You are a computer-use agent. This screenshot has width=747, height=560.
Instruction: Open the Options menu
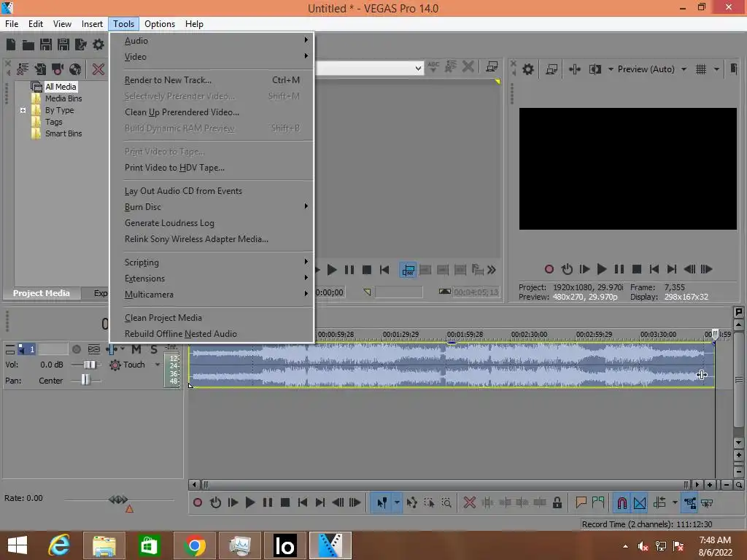(x=160, y=24)
